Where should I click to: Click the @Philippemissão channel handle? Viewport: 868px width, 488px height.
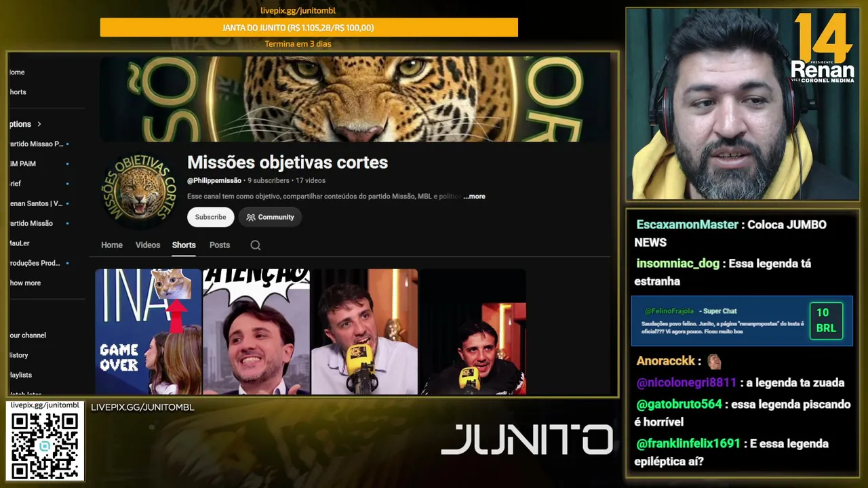tap(214, 181)
